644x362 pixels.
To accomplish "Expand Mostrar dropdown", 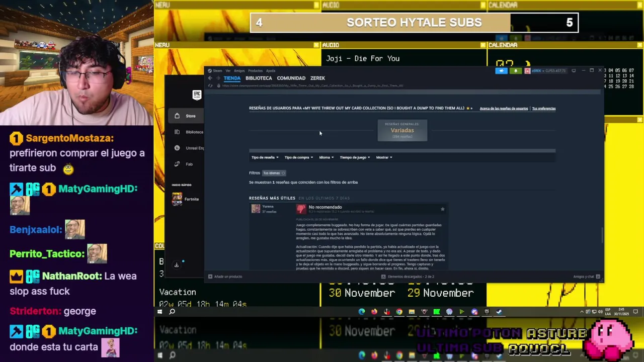I will [x=384, y=157].
